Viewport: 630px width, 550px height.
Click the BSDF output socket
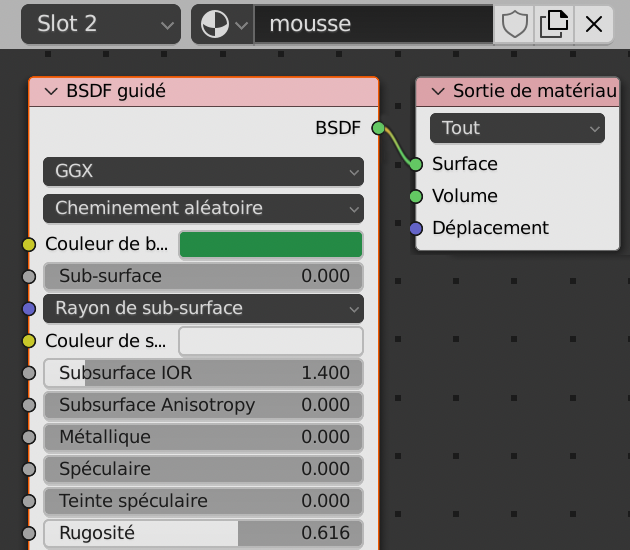tap(378, 128)
